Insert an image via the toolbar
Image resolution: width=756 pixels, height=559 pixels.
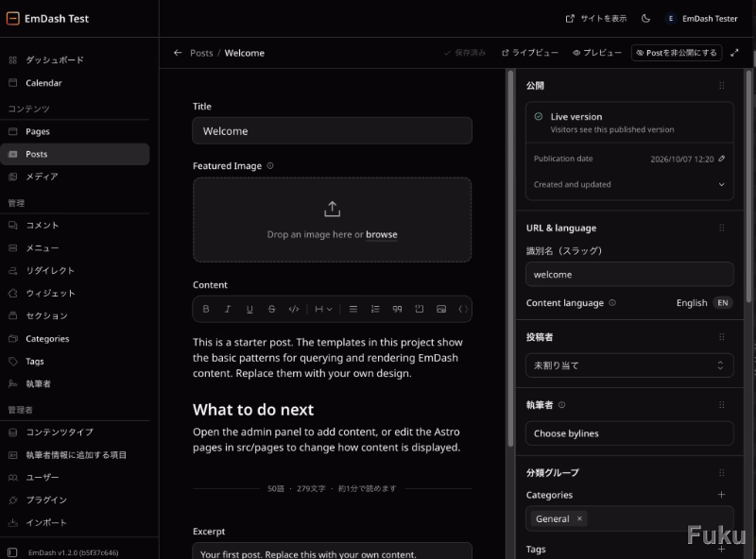point(441,309)
